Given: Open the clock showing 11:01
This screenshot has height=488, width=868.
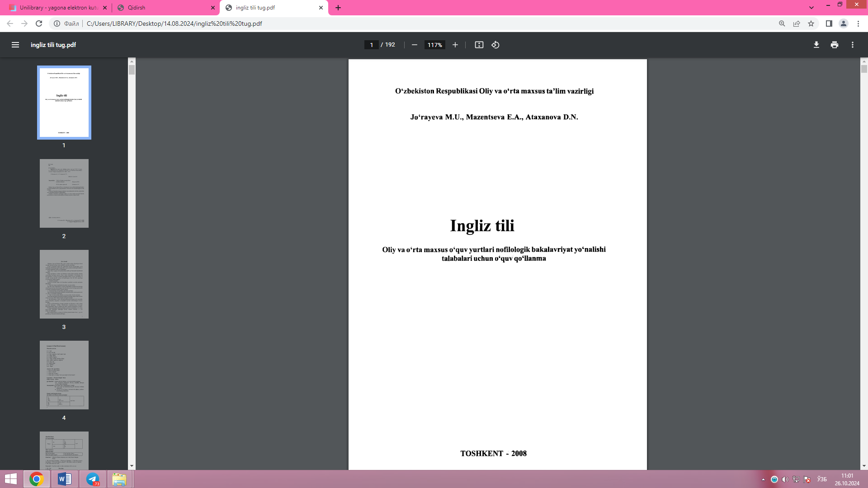Looking at the screenshot, I should (847, 479).
